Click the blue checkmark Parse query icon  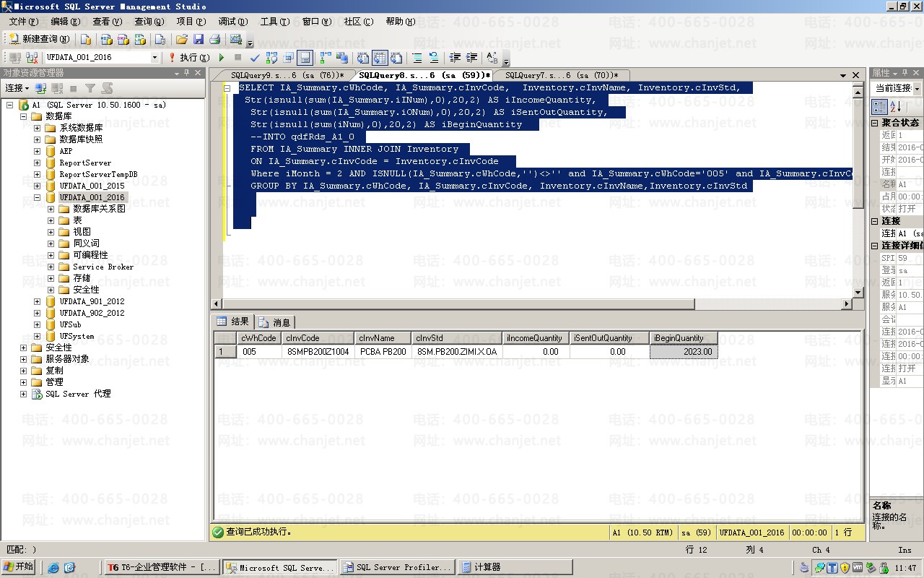click(x=255, y=57)
